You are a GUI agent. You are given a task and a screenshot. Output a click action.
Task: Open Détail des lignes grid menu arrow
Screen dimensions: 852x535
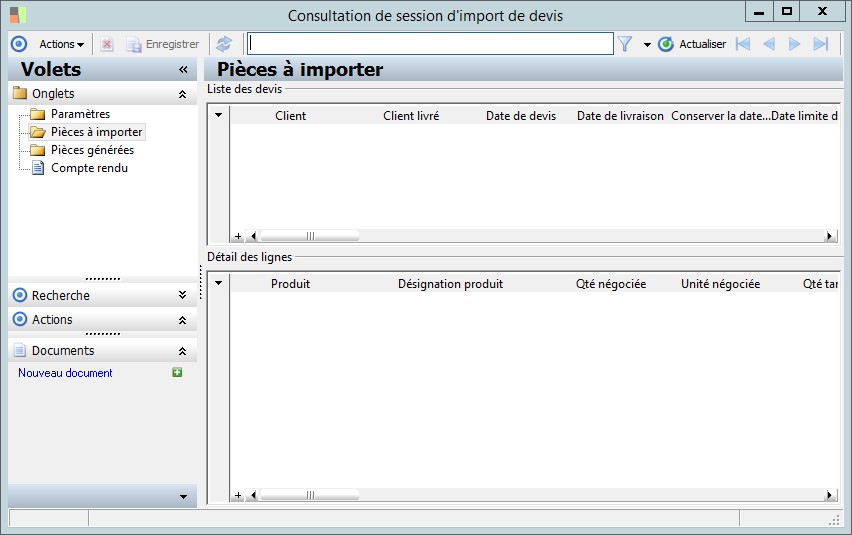218,283
